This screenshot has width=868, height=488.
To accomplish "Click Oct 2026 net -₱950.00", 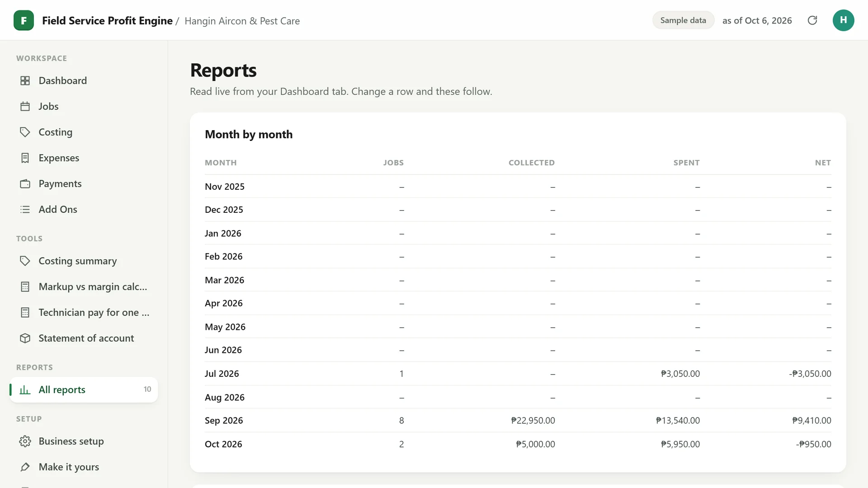I will tap(814, 444).
